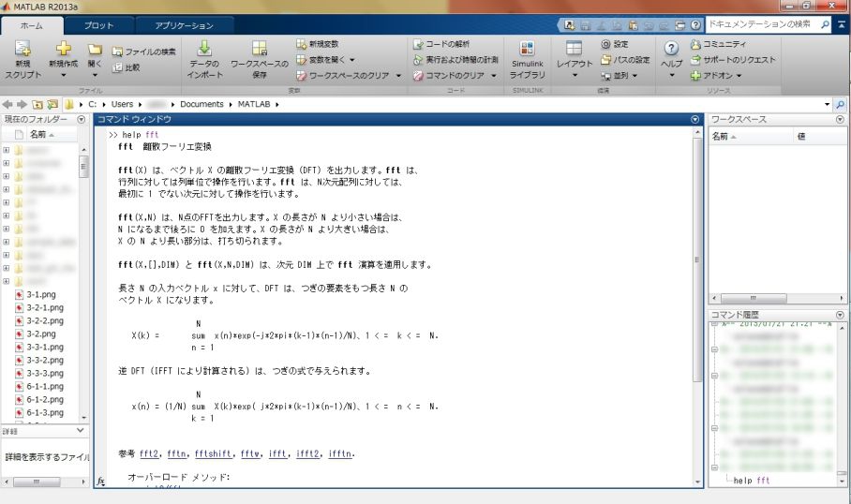This screenshot has width=851, height=504.
Task: Open the Simulink ライブラリ
Action: point(527,60)
